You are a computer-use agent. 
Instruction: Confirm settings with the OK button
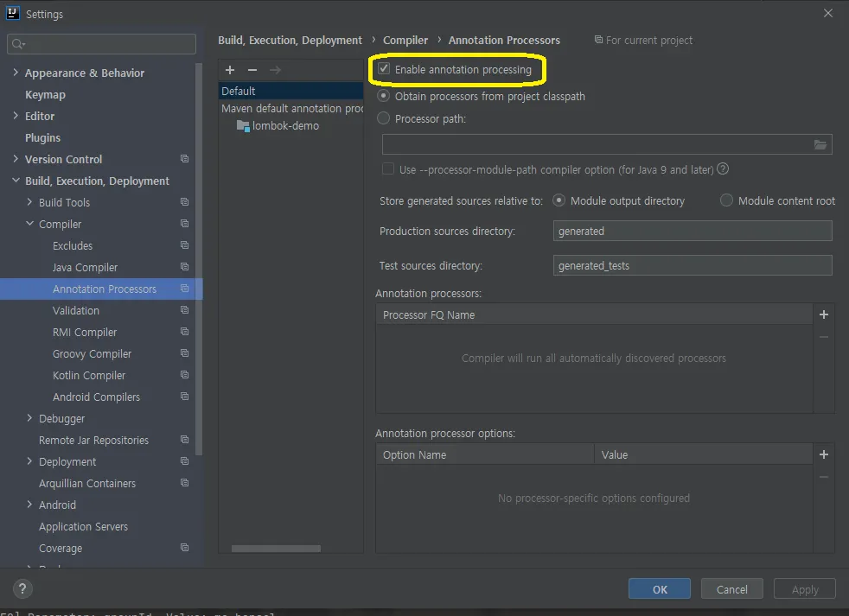click(660, 589)
